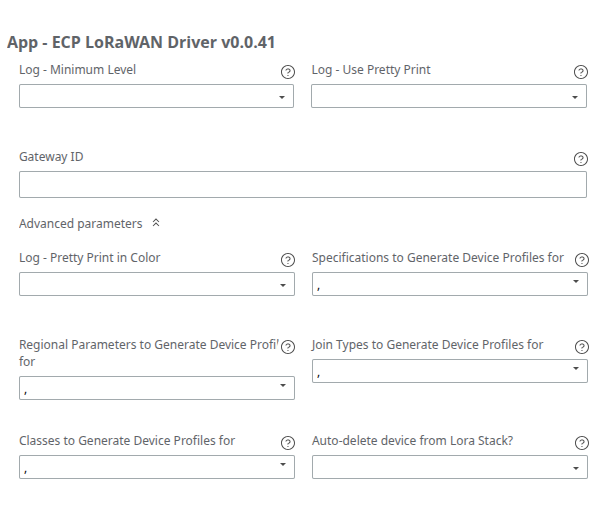Open Classes to Generate Device Profiles dropdown
The width and height of the screenshot is (602, 507).
(157, 467)
